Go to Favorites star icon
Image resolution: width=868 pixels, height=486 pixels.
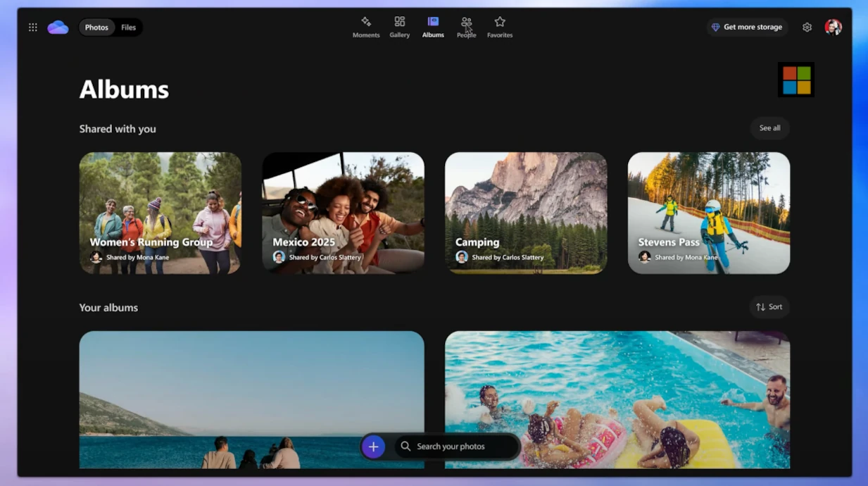click(x=500, y=27)
